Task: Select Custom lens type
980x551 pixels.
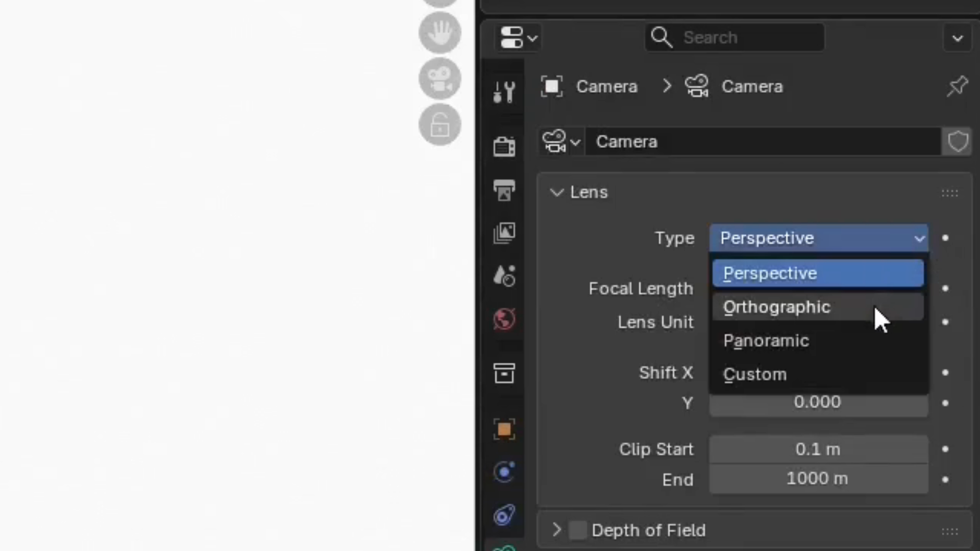Action: point(818,374)
